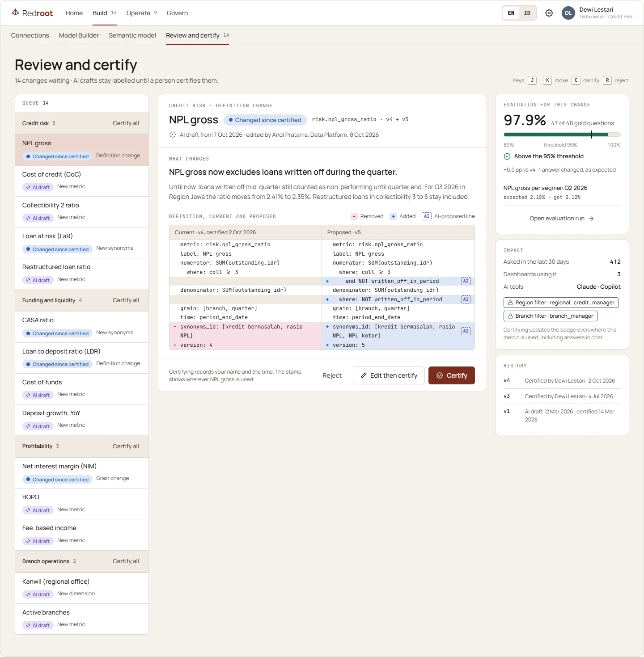Image resolution: width=644 pixels, height=657 pixels.
Task: Click the lock icon on Branch filter chip
Action: [510, 316]
